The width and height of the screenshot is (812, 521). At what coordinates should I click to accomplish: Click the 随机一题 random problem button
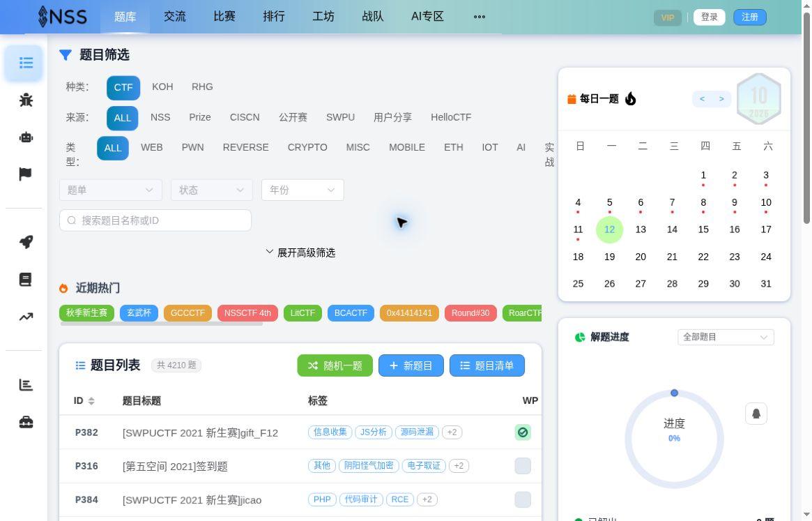[335, 365]
